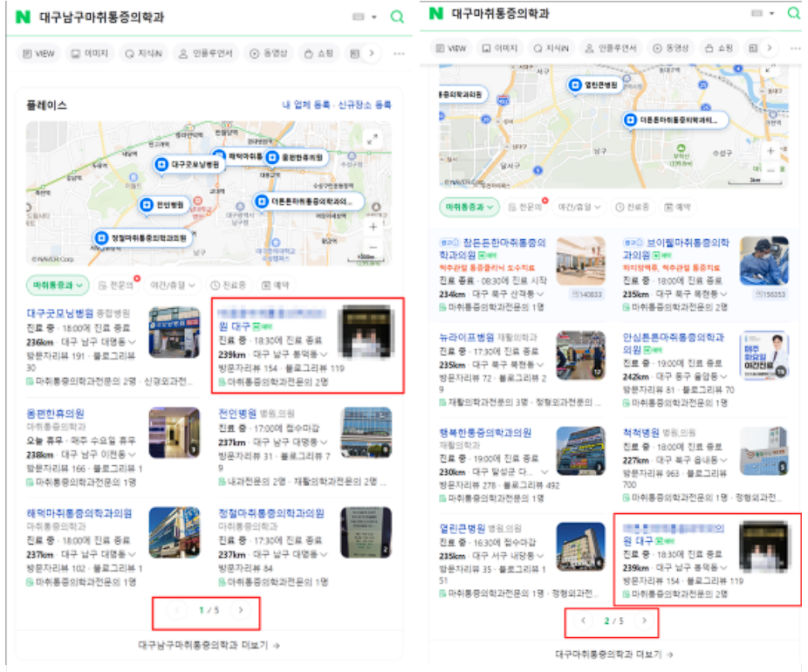Image resolution: width=808 pixels, height=672 pixels.
Task: Open 지식iN tab under 대구남구마취통증의학과 search
Action: click(144, 53)
